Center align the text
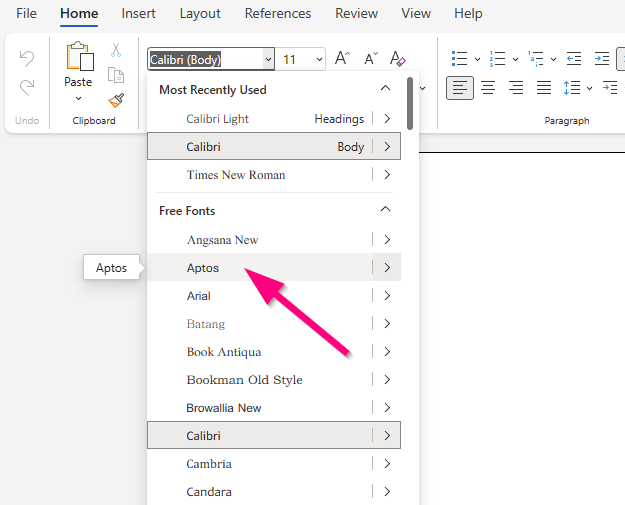Viewport: 625px width, 505px height. click(488, 88)
